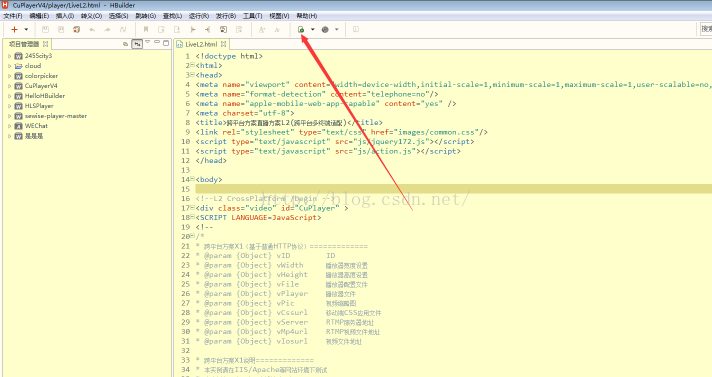712x377 pixels.
Task: Click the increase font size icon
Action: 262,30
